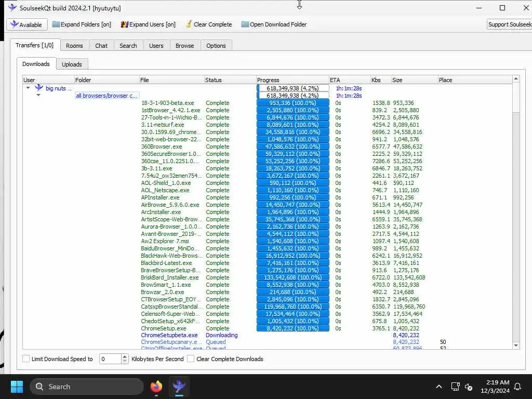
Task: Enable Limit Download Speed checkbox
Action: 26,358
